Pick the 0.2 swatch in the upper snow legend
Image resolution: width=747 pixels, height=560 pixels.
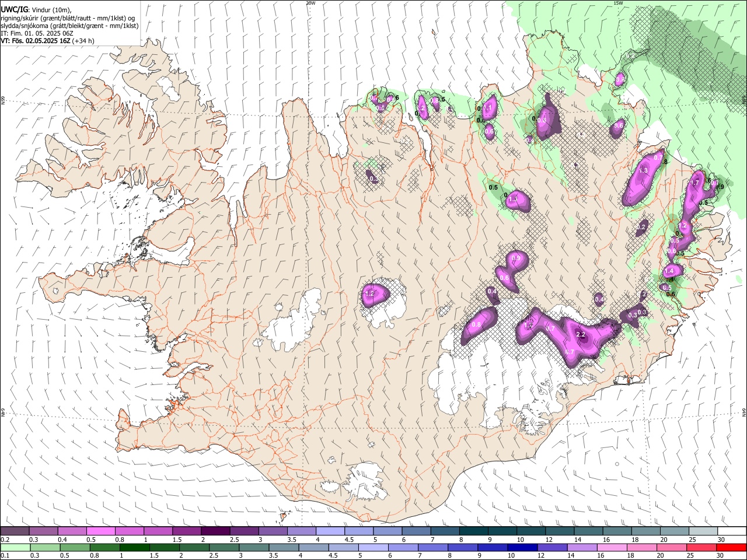click(x=15, y=531)
